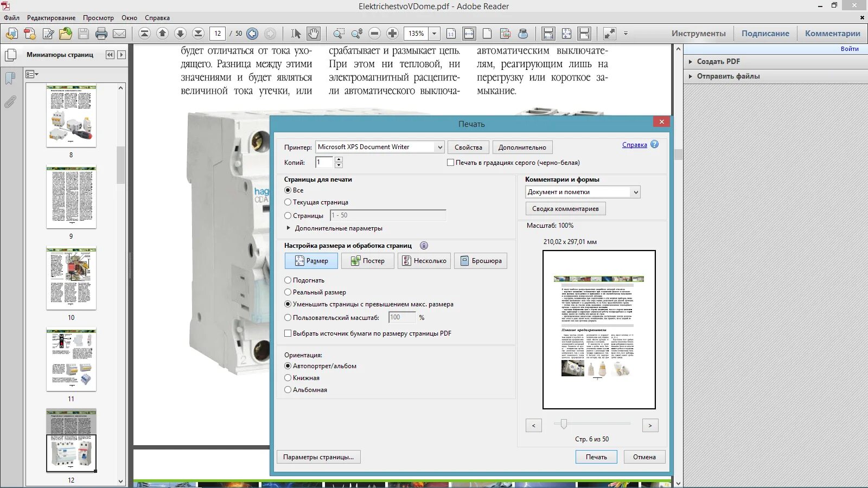868x488 pixels.
Task: Go to next page arrow icon
Action: coord(181,34)
